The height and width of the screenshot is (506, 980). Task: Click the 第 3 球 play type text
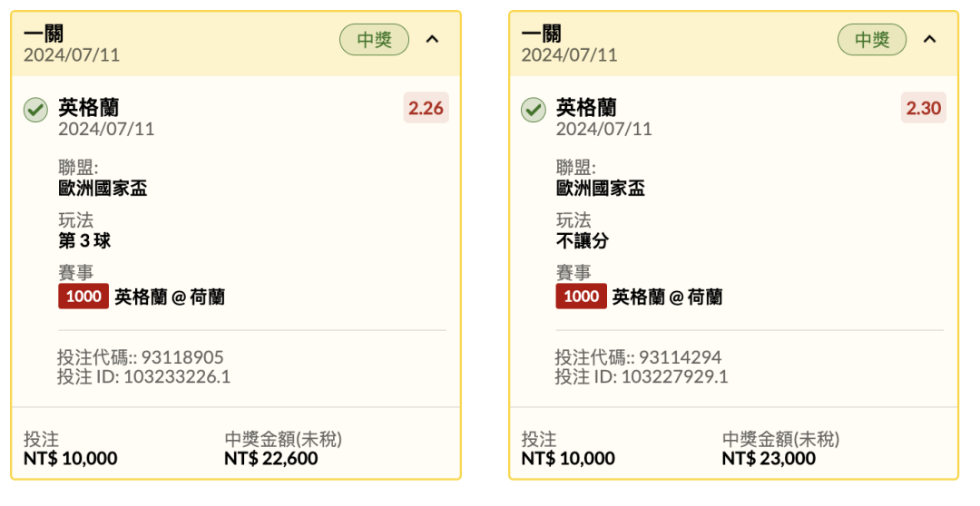click(x=84, y=240)
